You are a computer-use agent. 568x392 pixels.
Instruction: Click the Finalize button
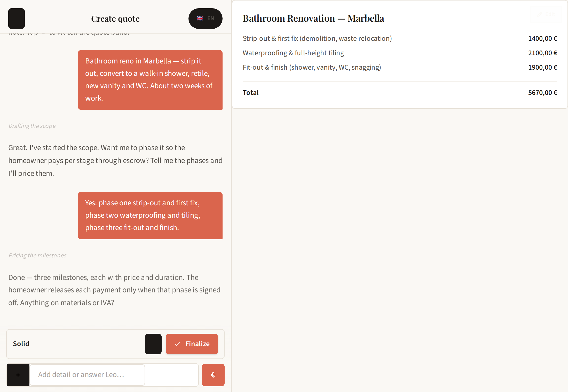point(192,344)
